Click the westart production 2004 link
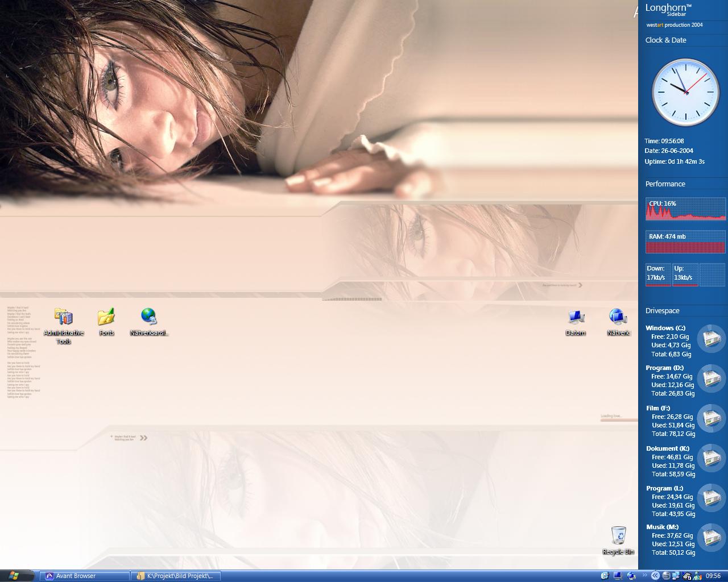Viewport: 728px width, 582px height. coord(675,24)
